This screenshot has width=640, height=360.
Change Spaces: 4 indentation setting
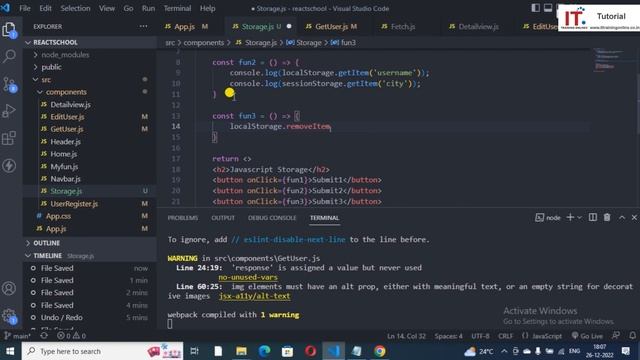pyautogui.click(x=448, y=336)
